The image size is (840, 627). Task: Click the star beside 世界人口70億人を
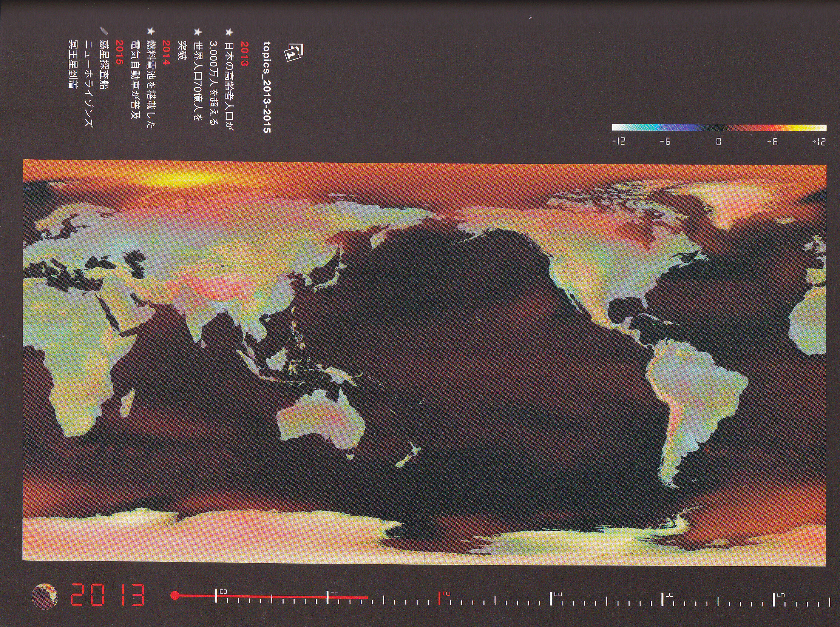click(x=197, y=32)
